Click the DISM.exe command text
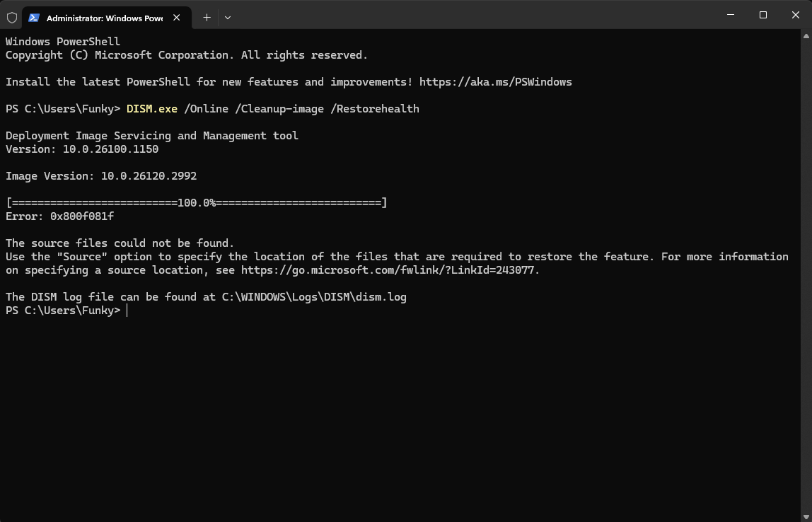Viewport: 812px width, 522px height. (152, 109)
